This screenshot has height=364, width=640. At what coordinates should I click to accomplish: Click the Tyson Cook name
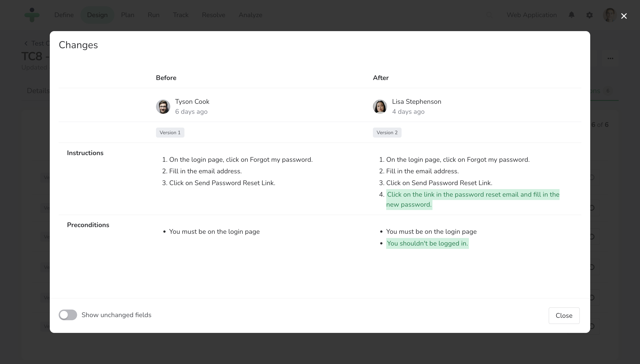[x=192, y=102]
